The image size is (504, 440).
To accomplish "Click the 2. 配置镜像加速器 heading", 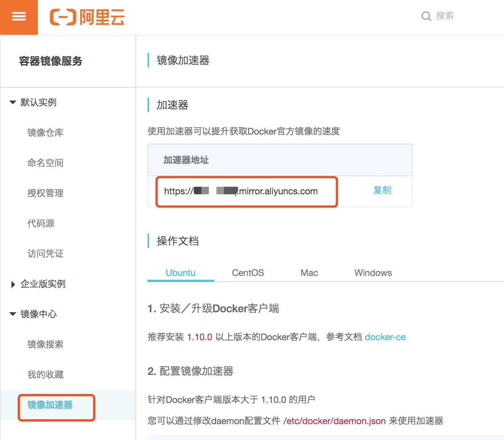I will coord(190,372).
